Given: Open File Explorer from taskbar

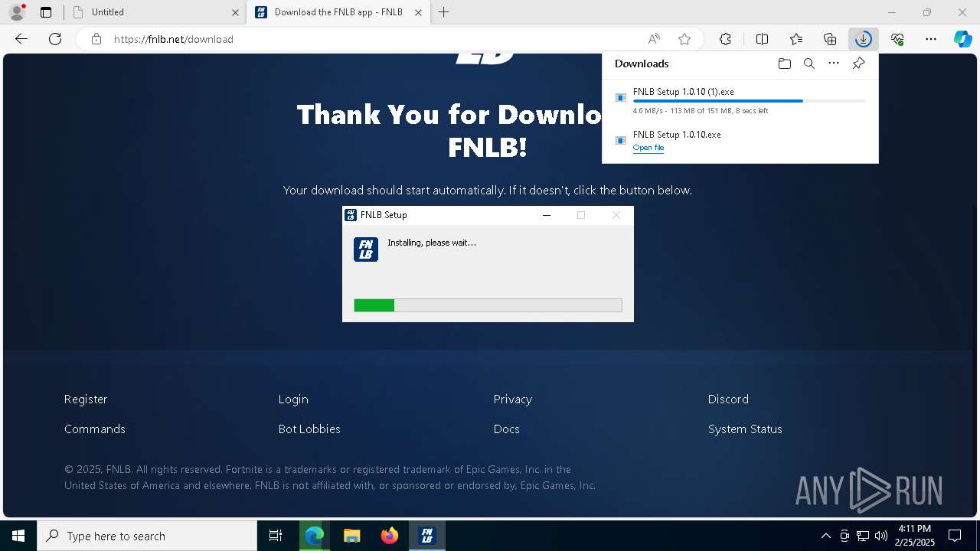Looking at the screenshot, I should coord(351,536).
